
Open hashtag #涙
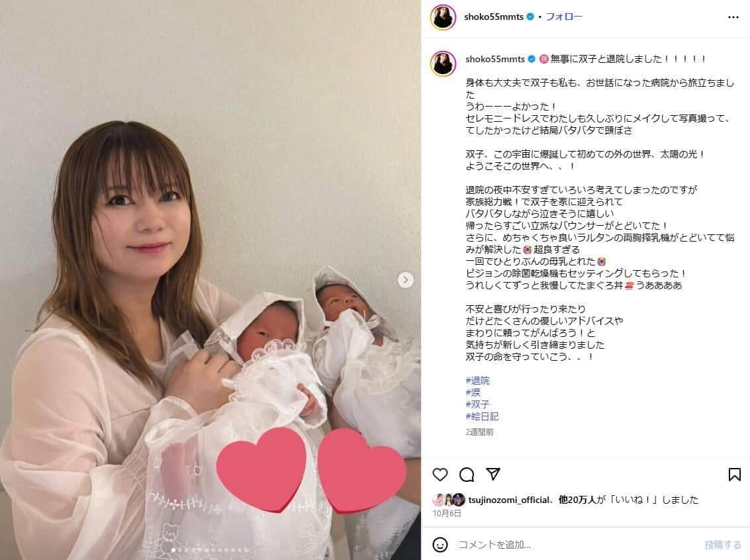pyautogui.click(x=473, y=393)
